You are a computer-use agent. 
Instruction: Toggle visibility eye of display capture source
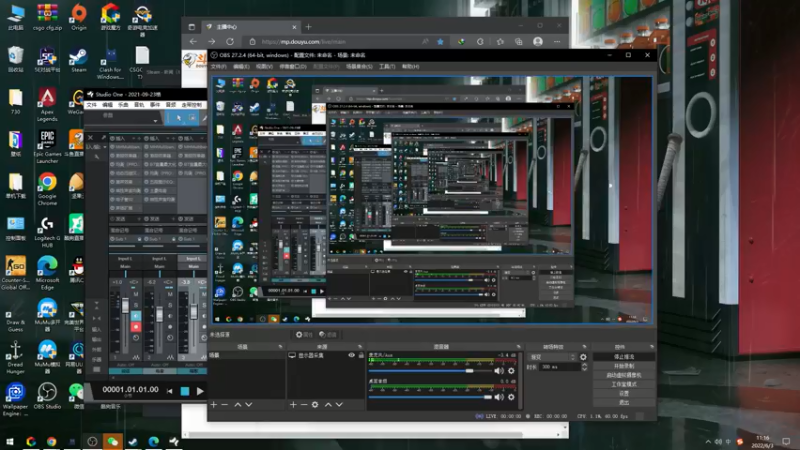[352, 355]
